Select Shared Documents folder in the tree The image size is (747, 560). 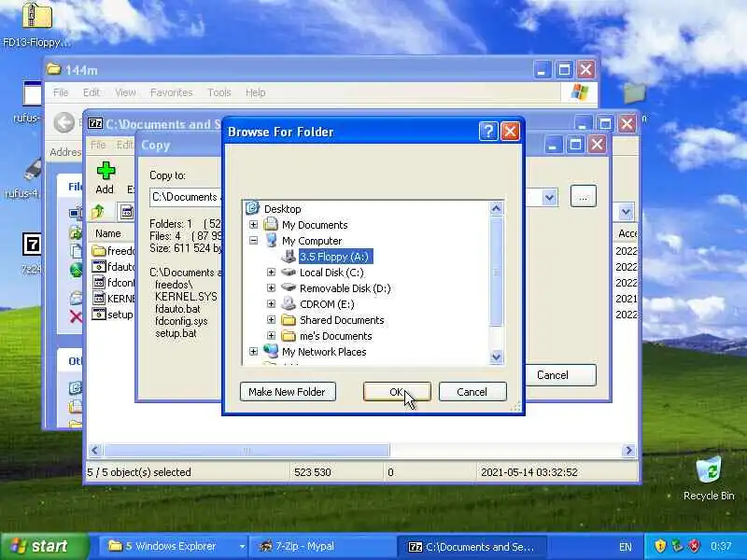tap(342, 320)
